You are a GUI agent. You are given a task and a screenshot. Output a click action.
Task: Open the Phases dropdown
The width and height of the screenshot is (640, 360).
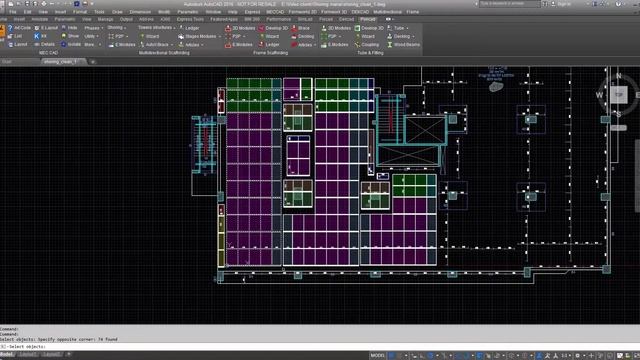[x=93, y=28]
